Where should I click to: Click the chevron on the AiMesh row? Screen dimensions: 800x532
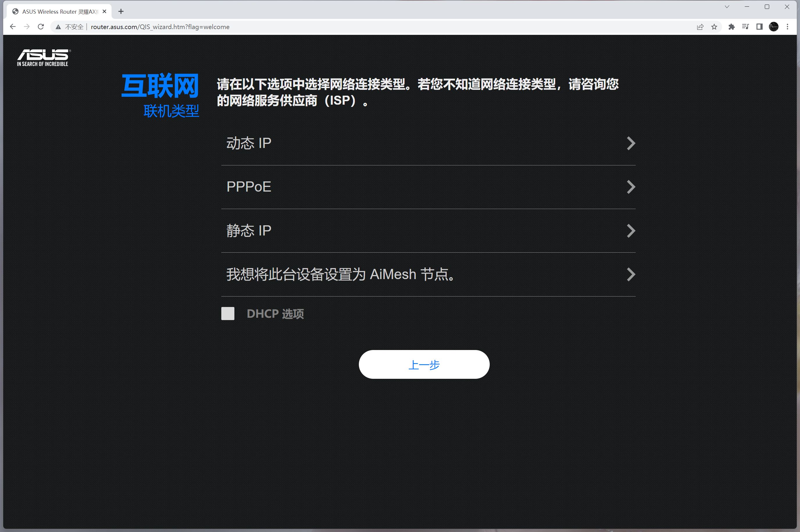(631, 274)
